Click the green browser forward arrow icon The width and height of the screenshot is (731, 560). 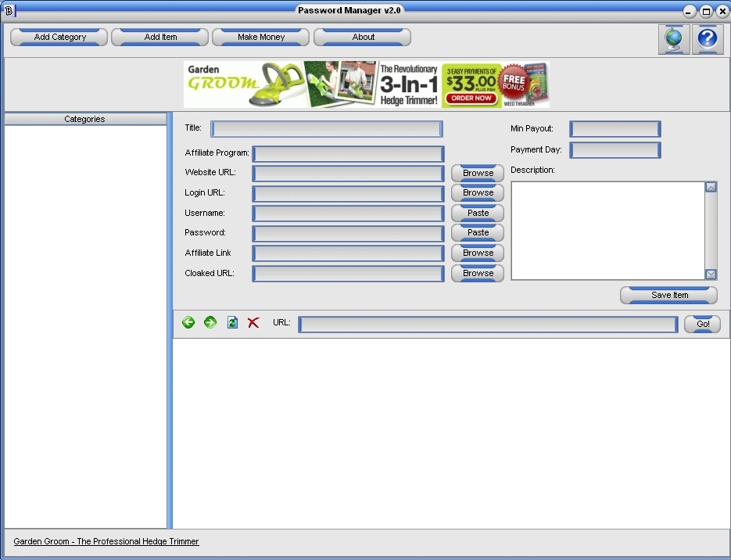point(210,322)
